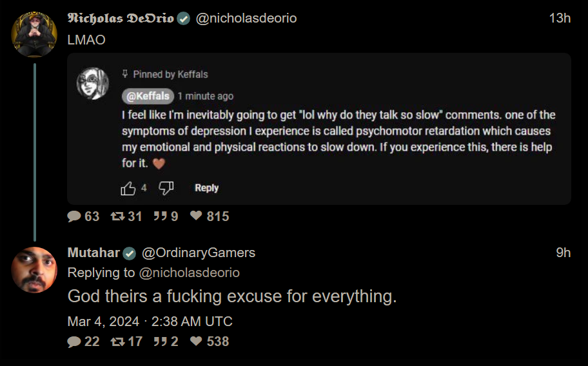This screenshot has height=366, width=588.
Task: Click the Mar 4, 2024 timestamp
Action: click(150, 322)
